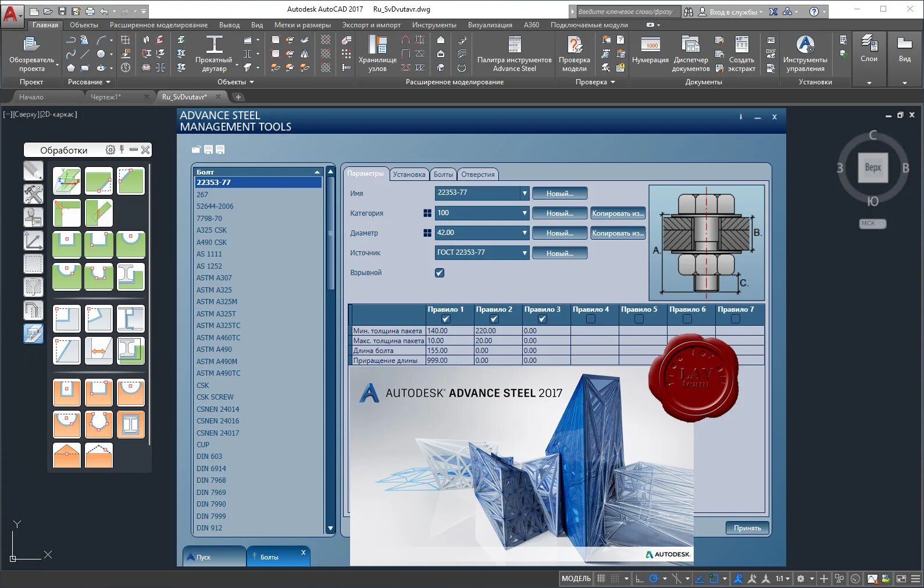Click the hammer and wrench tools category icon
The height and width of the screenshot is (588, 924).
click(x=33, y=194)
